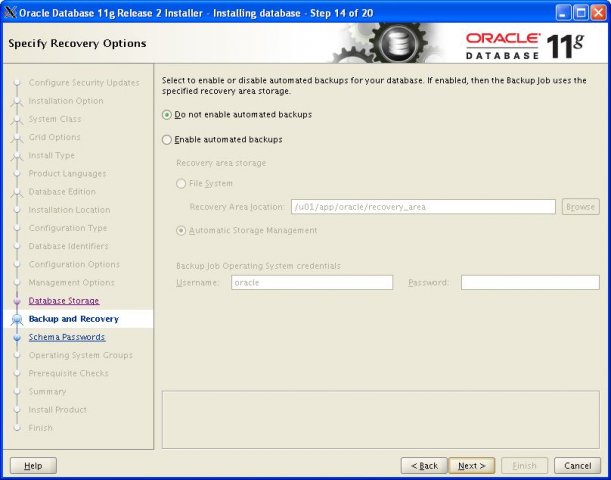Click System Class step text
Screen dimensions: 611x480
point(55,119)
